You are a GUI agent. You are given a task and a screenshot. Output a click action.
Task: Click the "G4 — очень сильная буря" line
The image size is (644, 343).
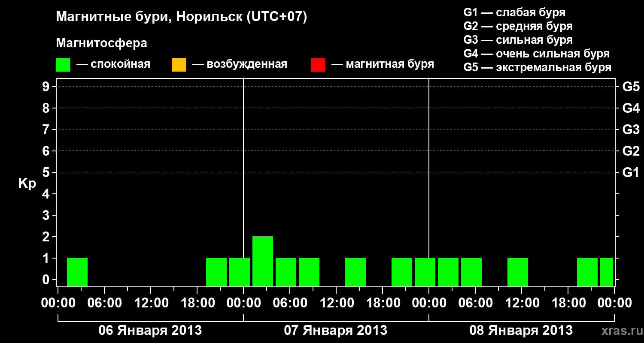536,54
